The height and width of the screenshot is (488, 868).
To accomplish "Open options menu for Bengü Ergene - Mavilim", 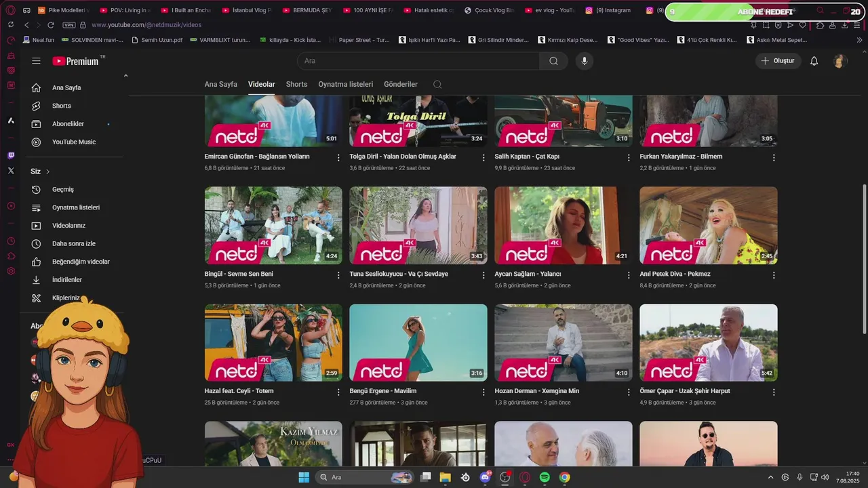I will 484,392.
